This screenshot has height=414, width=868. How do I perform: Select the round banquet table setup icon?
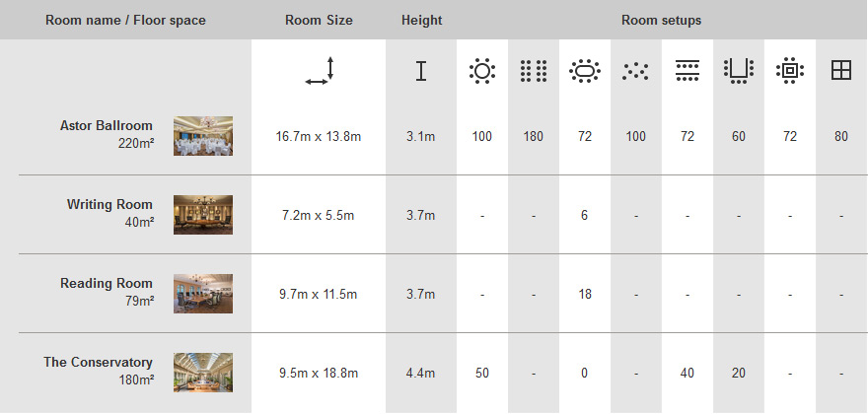click(481, 71)
